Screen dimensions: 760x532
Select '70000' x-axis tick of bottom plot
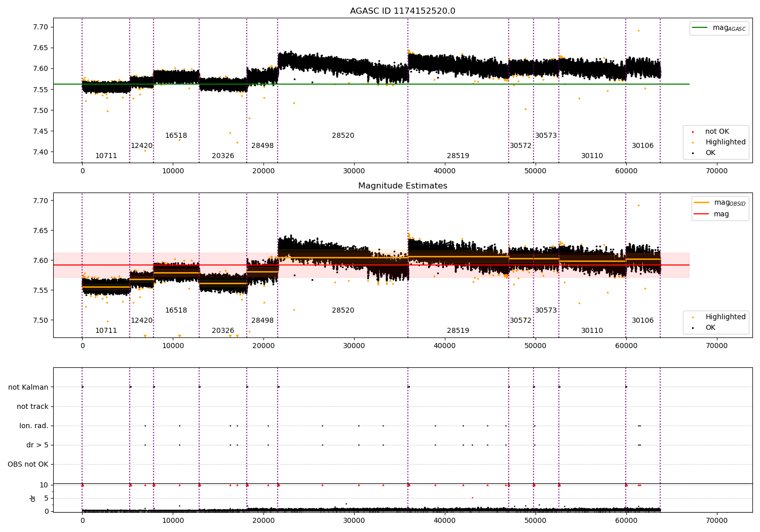coord(717,520)
